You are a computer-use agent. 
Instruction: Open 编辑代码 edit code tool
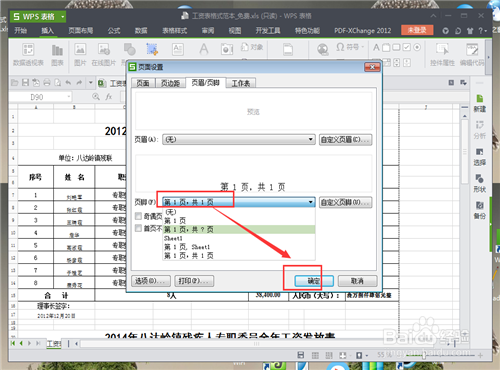coord(472,55)
